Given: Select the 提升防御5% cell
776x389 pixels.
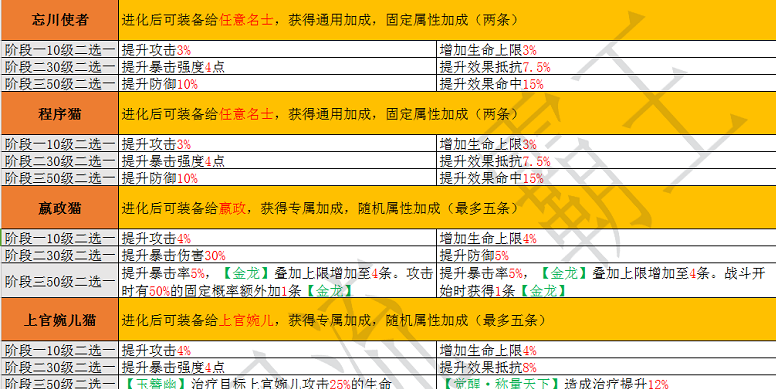Looking at the screenshot, I should point(606,255).
